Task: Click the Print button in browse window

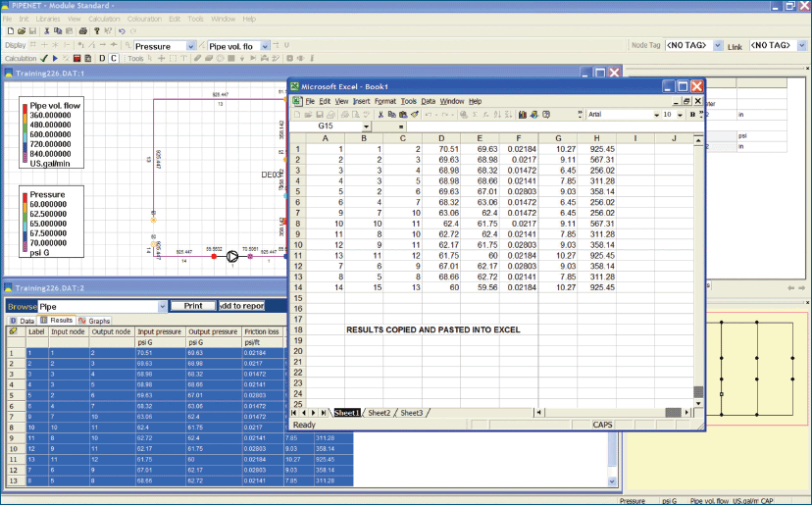Action: coord(192,306)
